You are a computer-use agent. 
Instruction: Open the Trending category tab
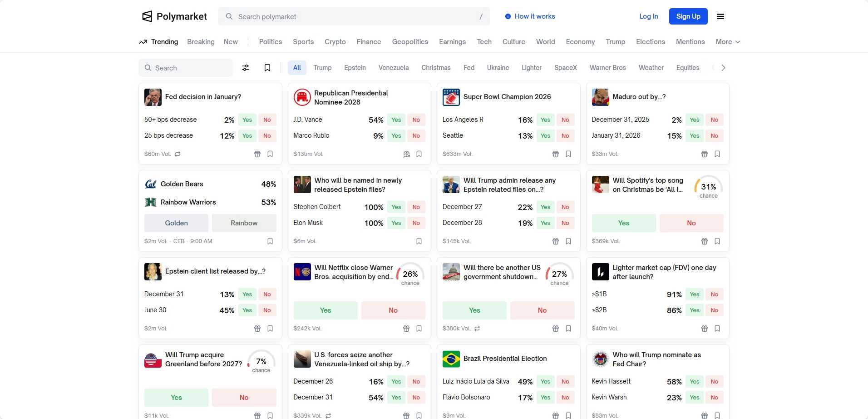[159, 42]
